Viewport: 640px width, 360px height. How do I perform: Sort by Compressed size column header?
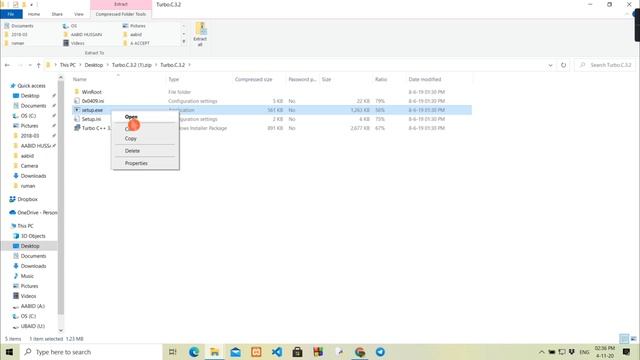point(253,79)
